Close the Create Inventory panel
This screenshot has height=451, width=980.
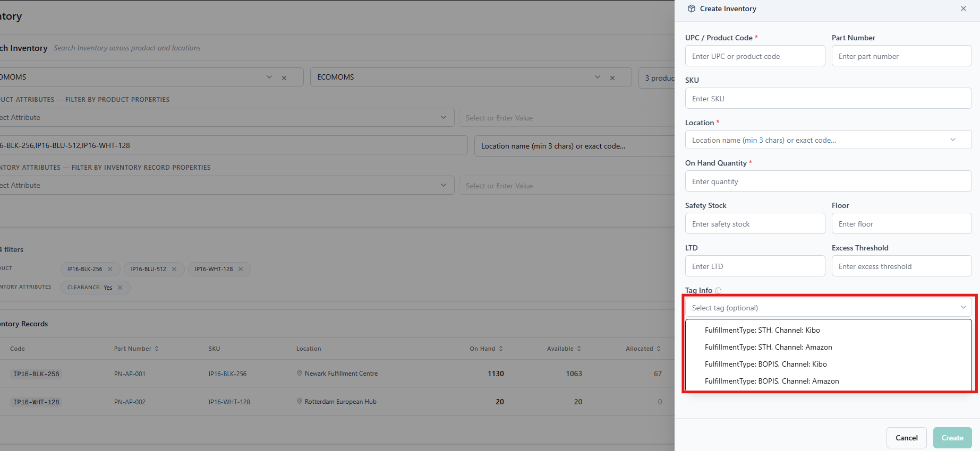pos(964,8)
